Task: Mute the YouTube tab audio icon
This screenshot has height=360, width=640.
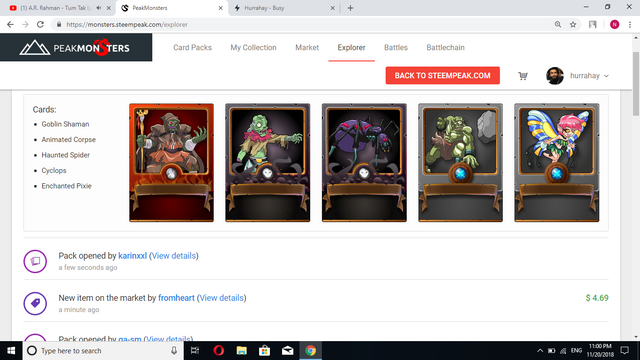Action: tap(99, 8)
